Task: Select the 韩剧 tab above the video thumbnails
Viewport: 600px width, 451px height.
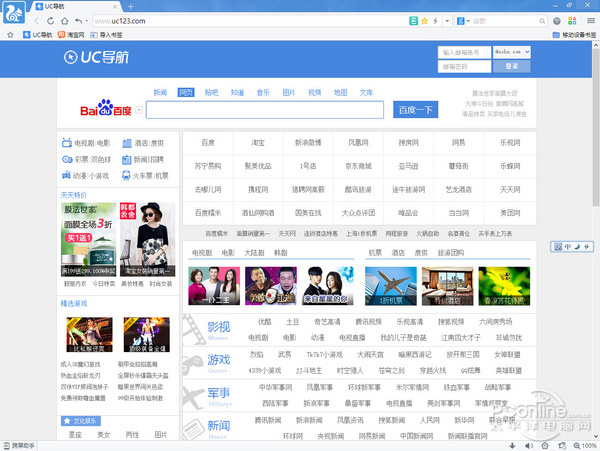Action: point(280,253)
